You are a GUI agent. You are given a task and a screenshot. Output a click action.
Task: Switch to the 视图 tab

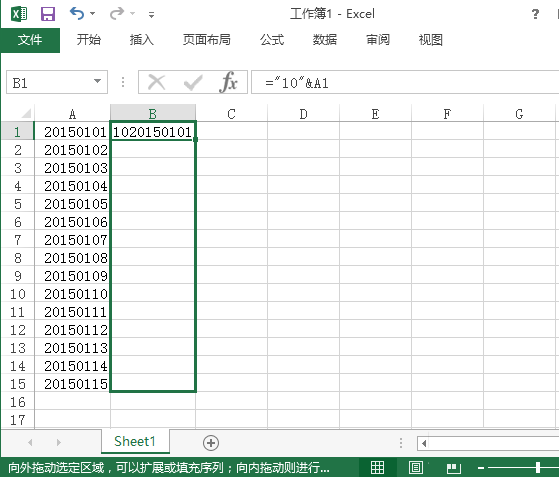(x=431, y=40)
